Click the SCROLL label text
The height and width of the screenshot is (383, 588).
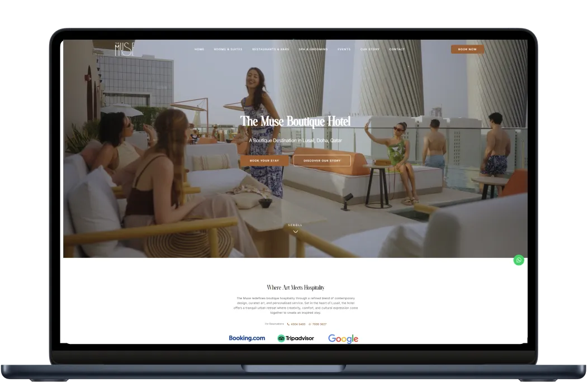[x=296, y=225]
